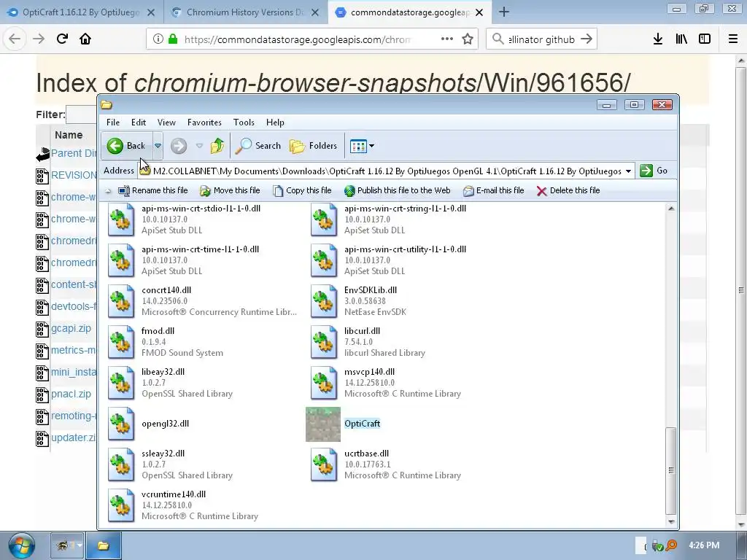Open the browser hamburger menu

pos(733,39)
